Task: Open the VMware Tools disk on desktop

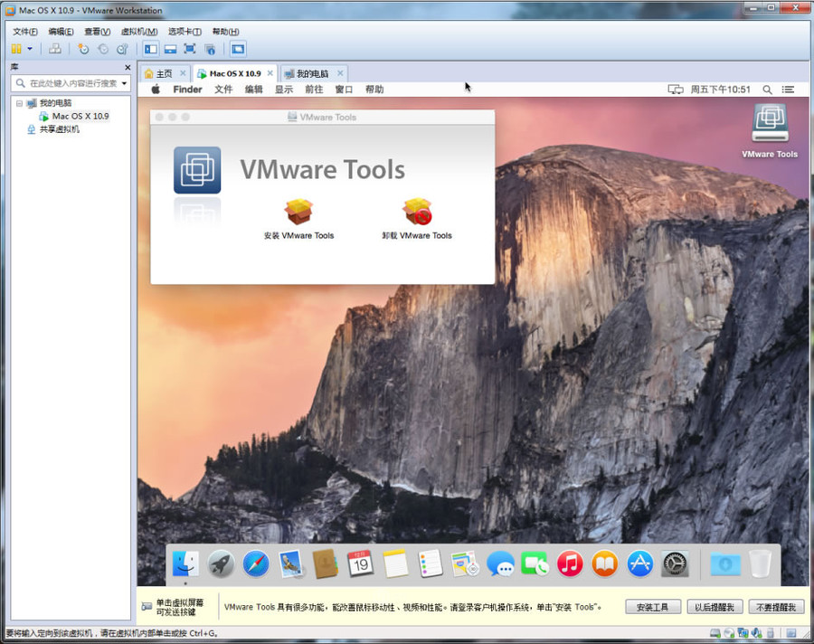Action: coord(770,123)
